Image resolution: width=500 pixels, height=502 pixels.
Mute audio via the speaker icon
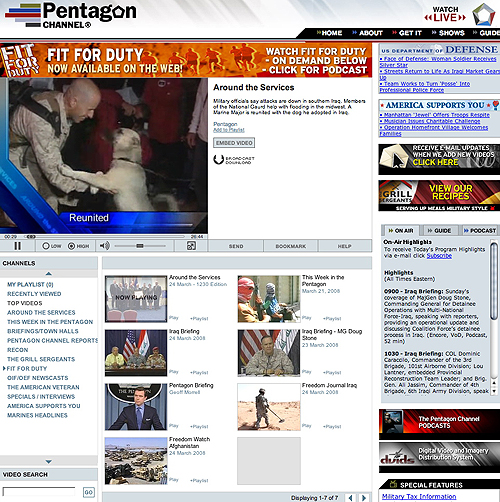pyautogui.click(x=105, y=246)
